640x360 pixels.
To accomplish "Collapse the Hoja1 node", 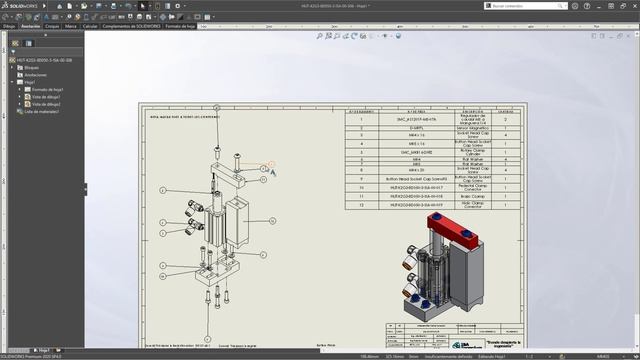I will [x=12, y=82].
